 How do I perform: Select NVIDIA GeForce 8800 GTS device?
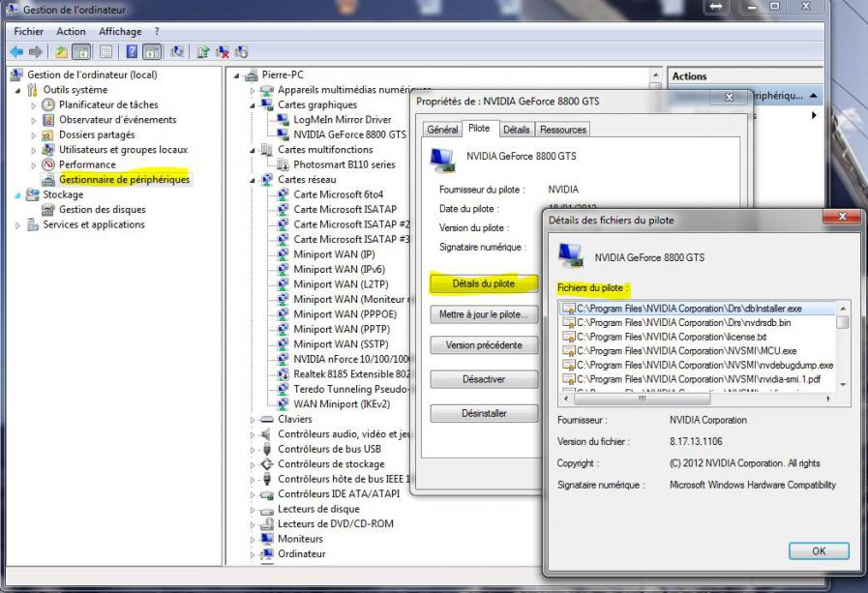(x=350, y=134)
